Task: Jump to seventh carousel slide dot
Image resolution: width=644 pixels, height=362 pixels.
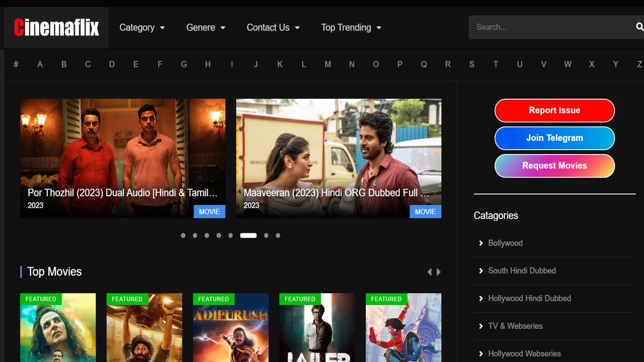Action: click(x=266, y=235)
